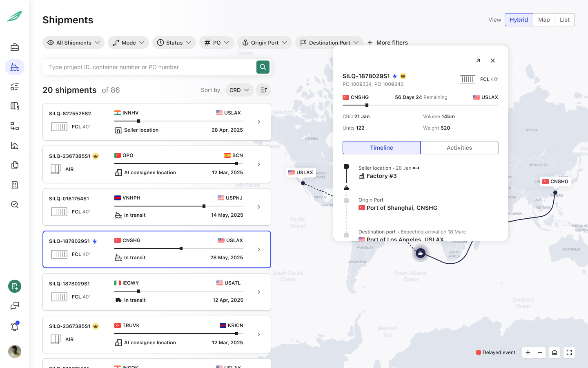Open the documents icon in the sidebar
The width and height of the screenshot is (588, 368).
tap(15, 165)
